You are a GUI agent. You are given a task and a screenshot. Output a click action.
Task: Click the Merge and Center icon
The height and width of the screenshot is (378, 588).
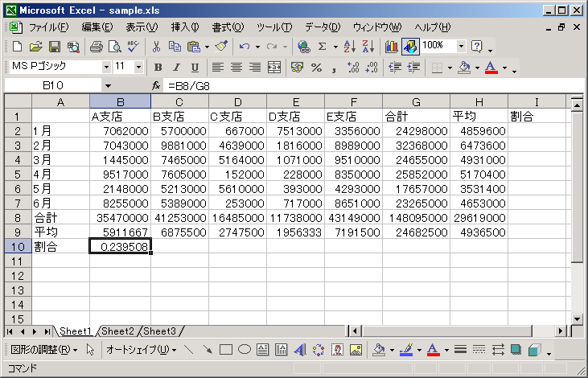click(274, 67)
